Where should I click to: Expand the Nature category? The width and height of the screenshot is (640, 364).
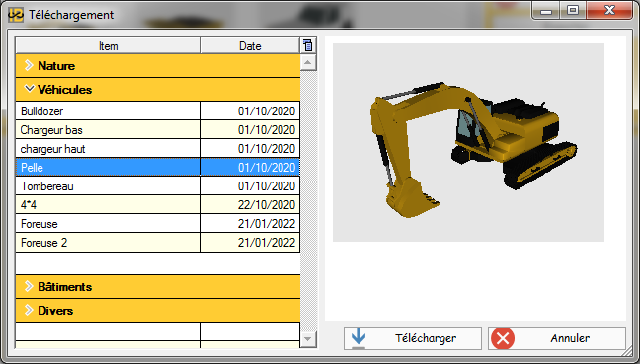point(29,65)
